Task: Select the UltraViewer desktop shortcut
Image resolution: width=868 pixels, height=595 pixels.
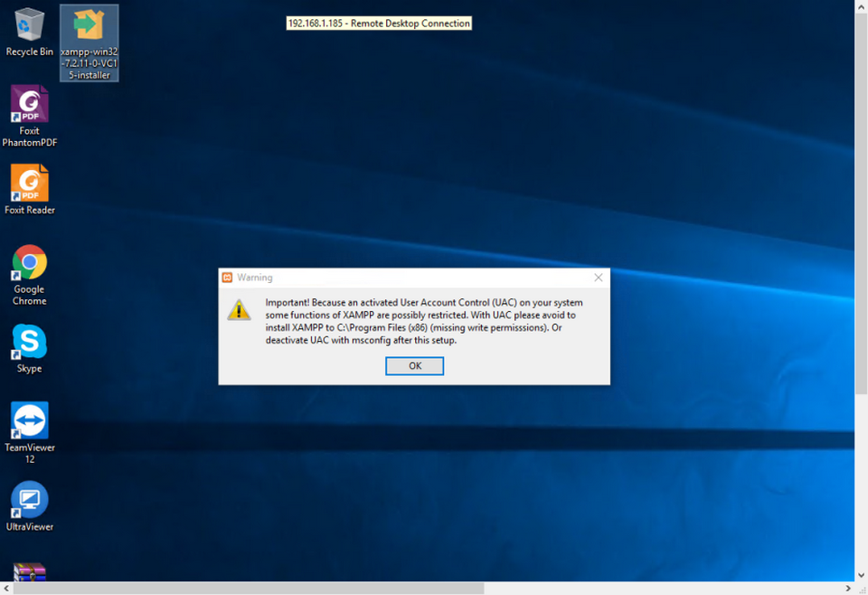Action: point(29,506)
